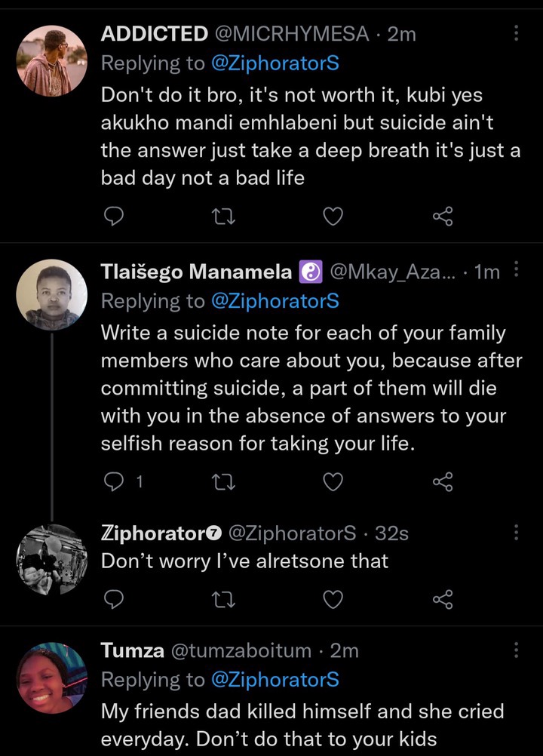Like Ziphorator's reply tweet
543x756 pixels.
pyautogui.click(x=333, y=599)
